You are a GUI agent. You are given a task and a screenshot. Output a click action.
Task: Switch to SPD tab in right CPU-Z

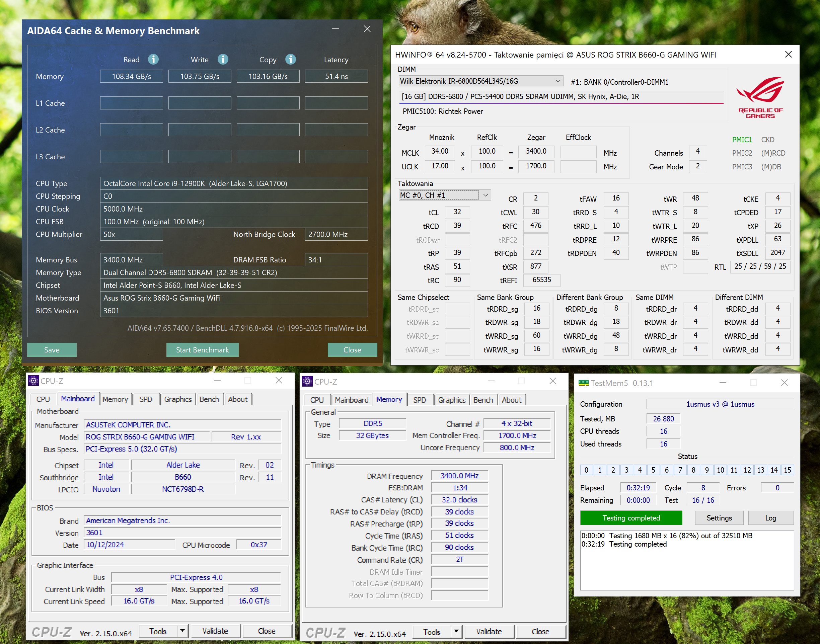click(x=420, y=400)
